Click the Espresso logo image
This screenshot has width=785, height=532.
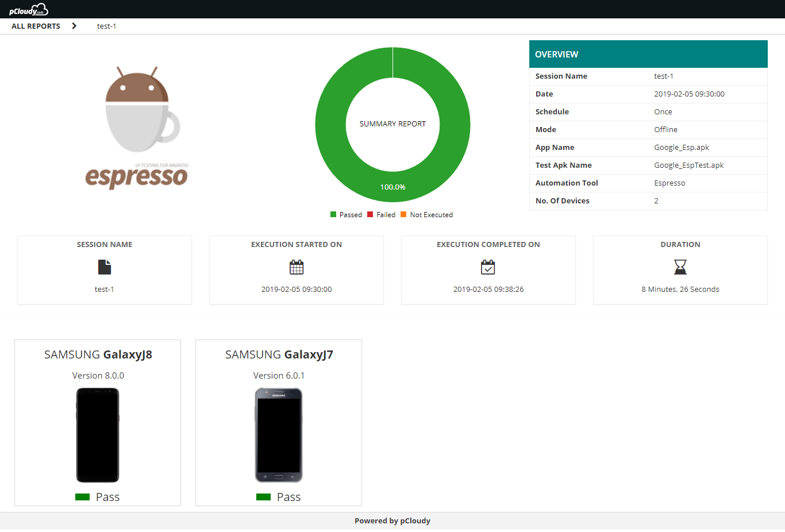(138, 128)
